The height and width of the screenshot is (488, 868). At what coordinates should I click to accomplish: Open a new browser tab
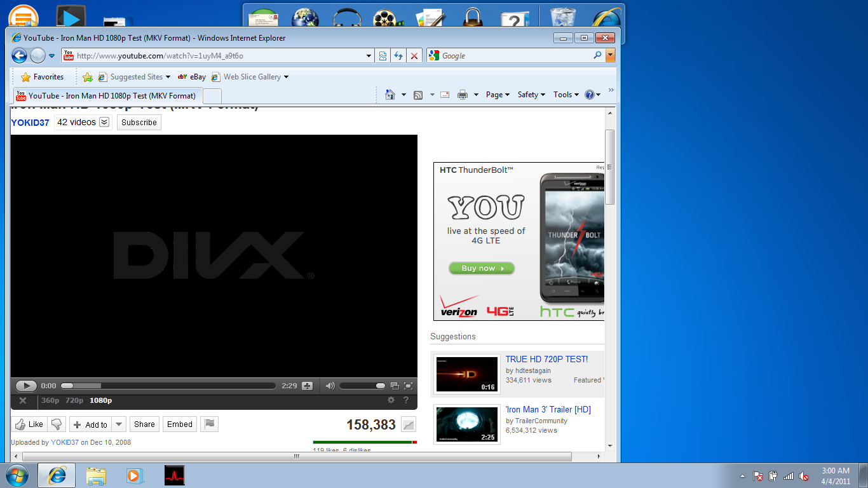coord(212,96)
